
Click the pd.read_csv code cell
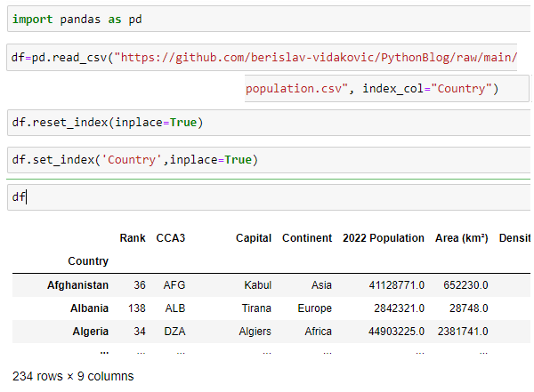(267, 58)
